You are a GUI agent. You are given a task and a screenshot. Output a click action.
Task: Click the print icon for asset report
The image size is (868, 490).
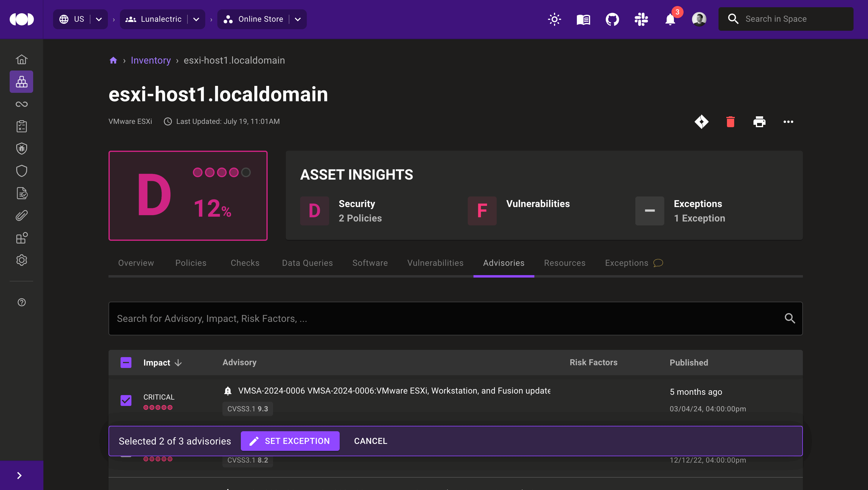click(759, 122)
